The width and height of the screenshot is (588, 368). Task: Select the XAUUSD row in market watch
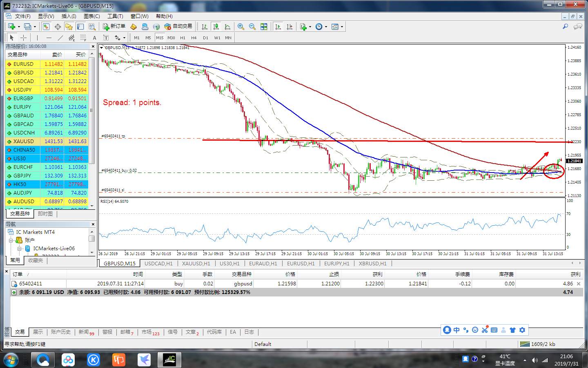click(x=47, y=141)
